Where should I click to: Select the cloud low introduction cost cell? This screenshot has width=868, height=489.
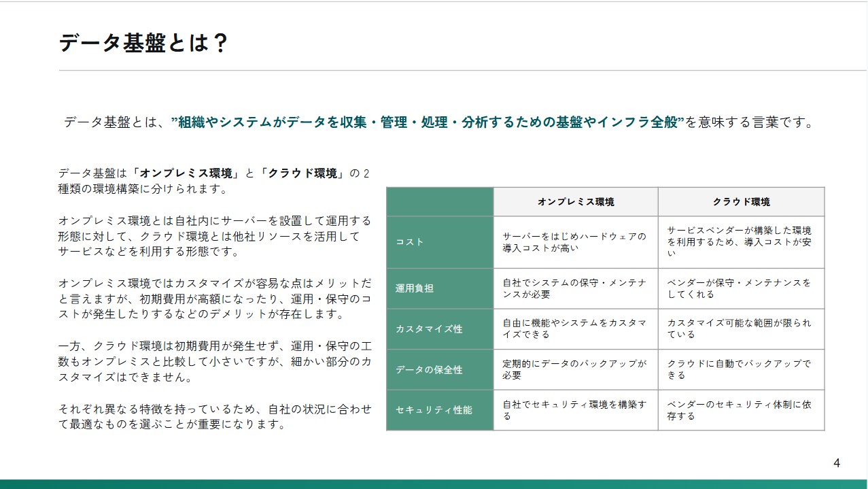pos(741,242)
